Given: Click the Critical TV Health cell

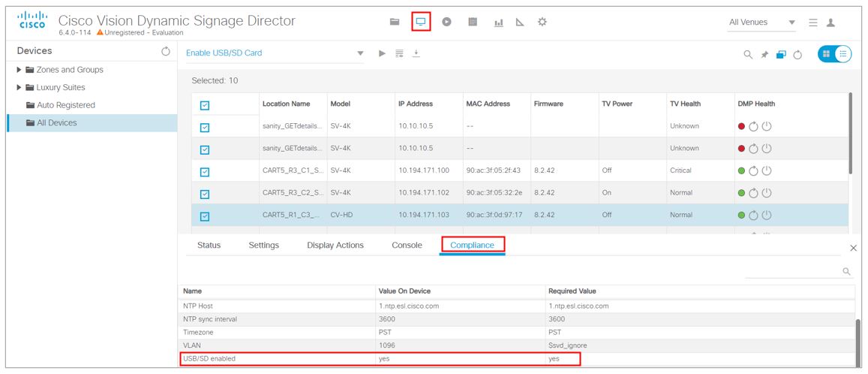Looking at the screenshot, I should (680, 170).
